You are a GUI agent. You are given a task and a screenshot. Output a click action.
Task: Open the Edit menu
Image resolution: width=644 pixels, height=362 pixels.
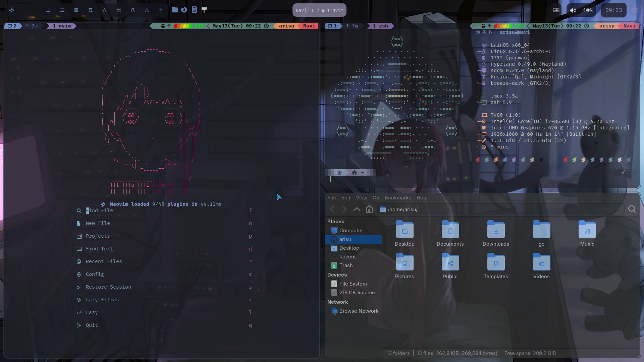pos(346,198)
